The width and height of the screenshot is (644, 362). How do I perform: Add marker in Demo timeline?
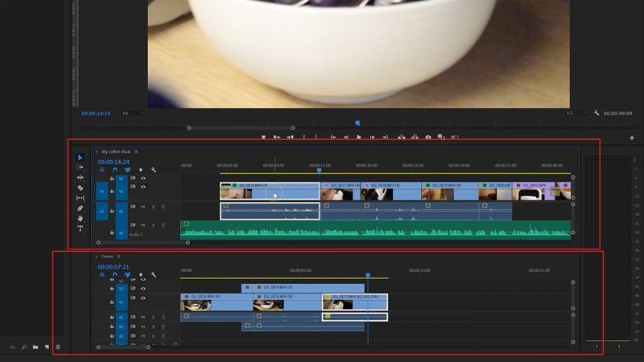tap(141, 274)
